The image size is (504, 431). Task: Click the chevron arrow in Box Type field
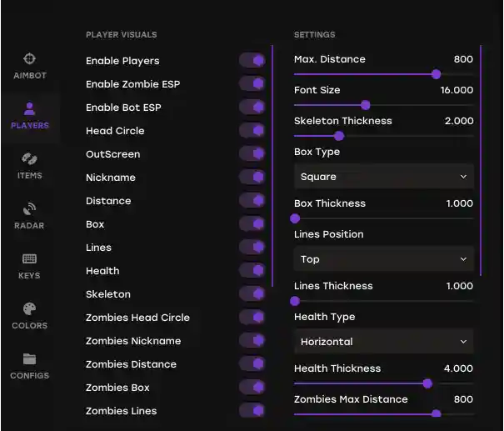pos(463,177)
